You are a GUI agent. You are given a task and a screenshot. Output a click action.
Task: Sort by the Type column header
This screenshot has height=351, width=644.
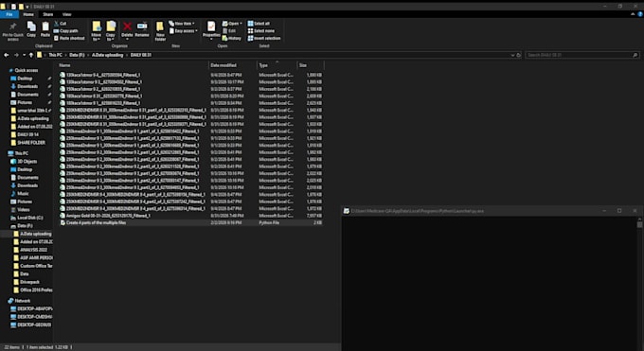click(277, 65)
